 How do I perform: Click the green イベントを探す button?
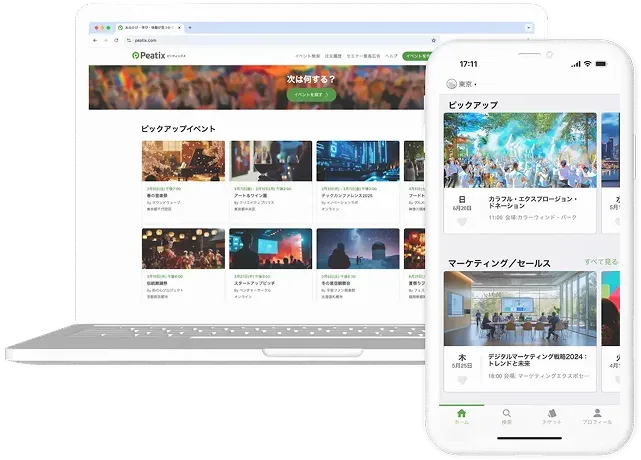(x=307, y=93)
